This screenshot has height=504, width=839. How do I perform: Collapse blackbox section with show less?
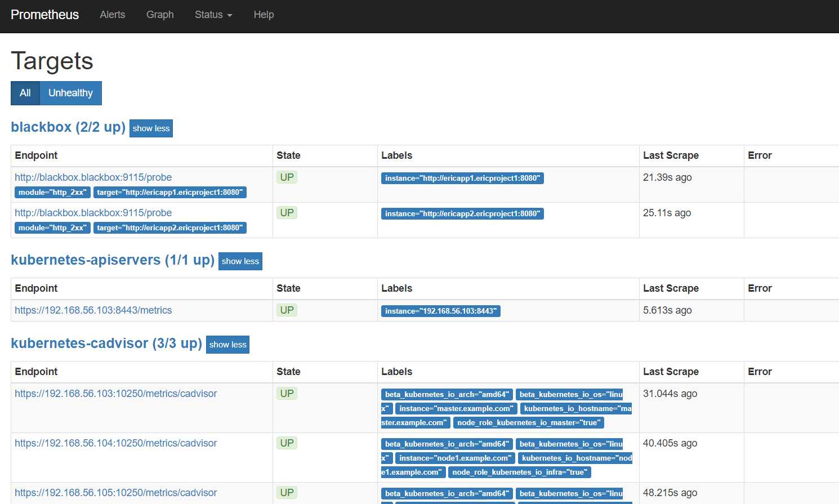pos(151,128)
